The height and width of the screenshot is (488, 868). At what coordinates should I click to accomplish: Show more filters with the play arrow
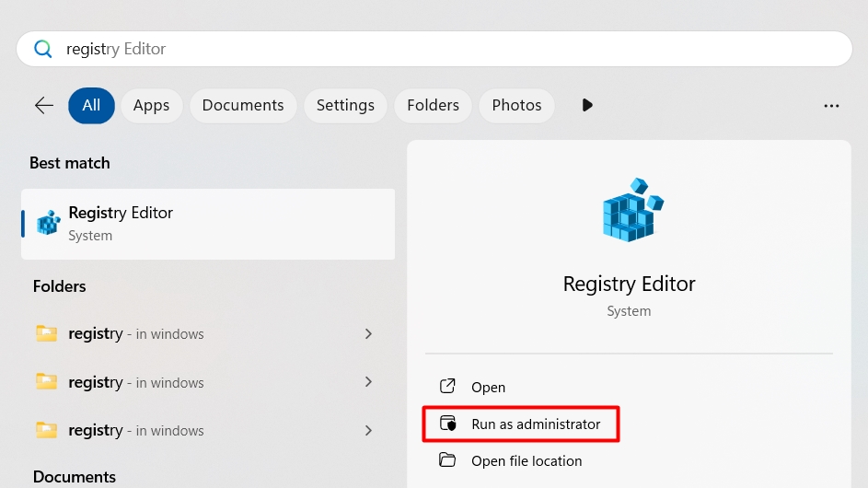click(x=587, y=105)
